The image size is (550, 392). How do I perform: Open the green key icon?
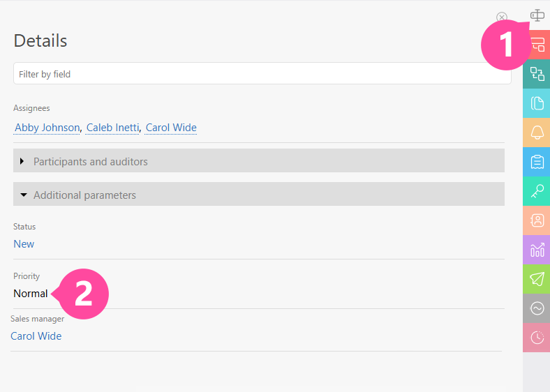coord(537,191)
